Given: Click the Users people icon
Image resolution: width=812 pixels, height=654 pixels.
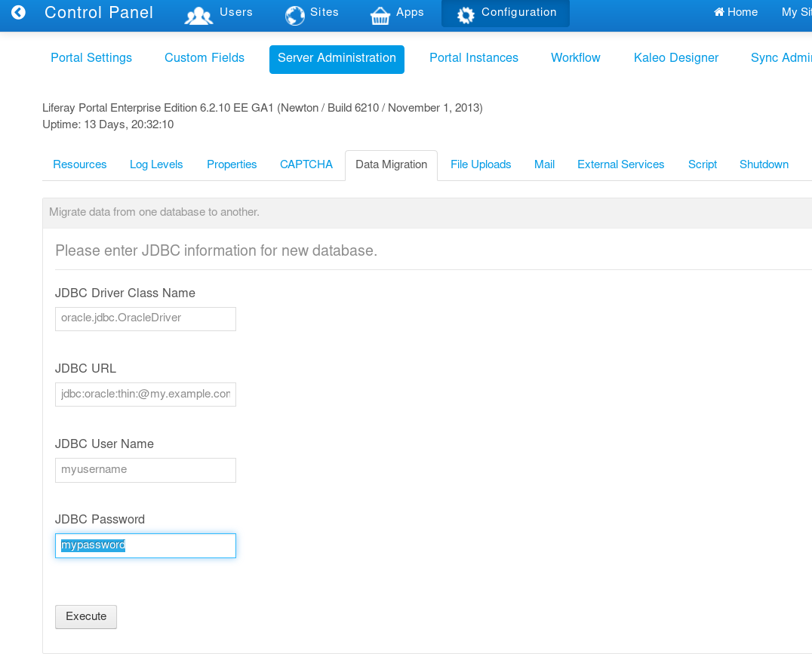Looking at the screenshot, I should tap(198, 13).
